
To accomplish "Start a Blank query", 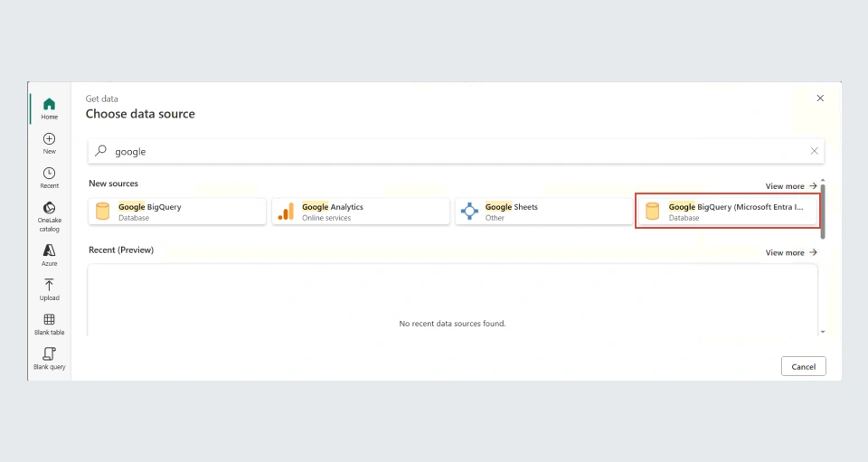I will pos(49,359).
